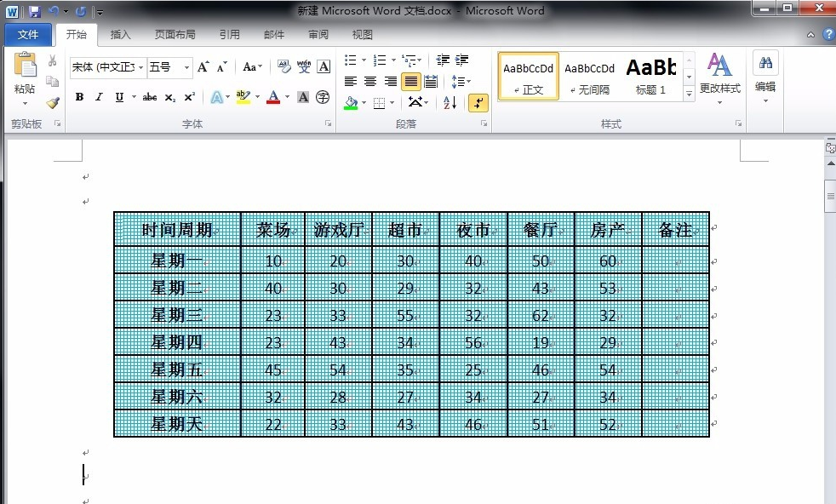Click the subscript x₂ icon

169,97
